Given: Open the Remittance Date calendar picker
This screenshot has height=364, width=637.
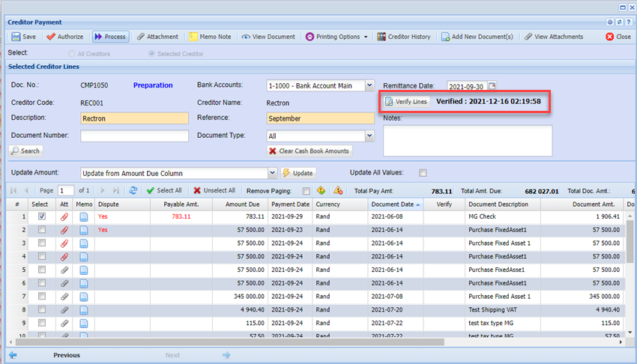Looking at the screenshot, I should (492, 86).
